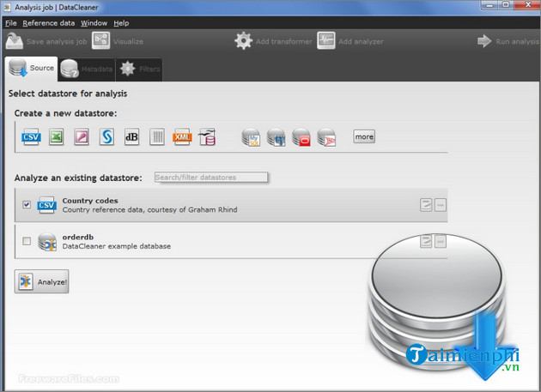541x392 pixels.
Task: Create a new composite datastore
Action: (x=207, y=136)
